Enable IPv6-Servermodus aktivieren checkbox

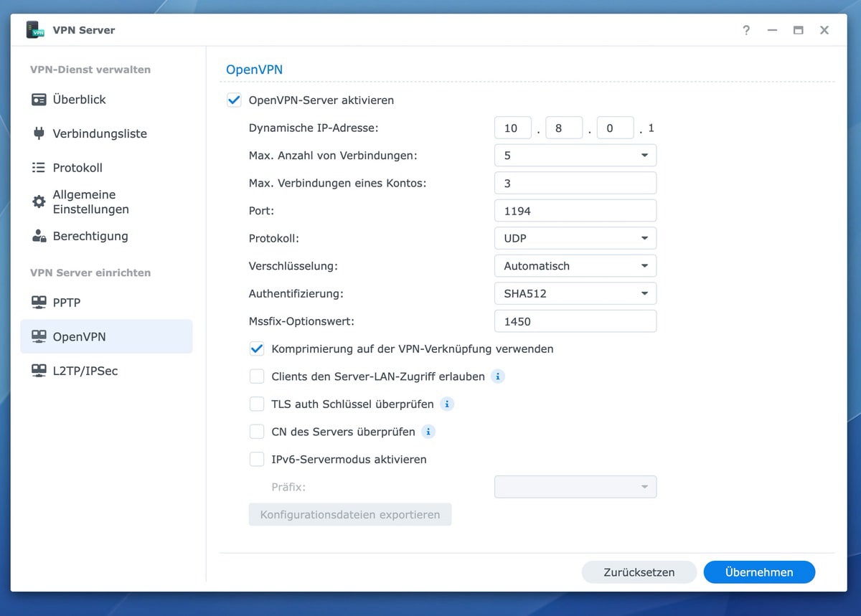click(257, 460)
